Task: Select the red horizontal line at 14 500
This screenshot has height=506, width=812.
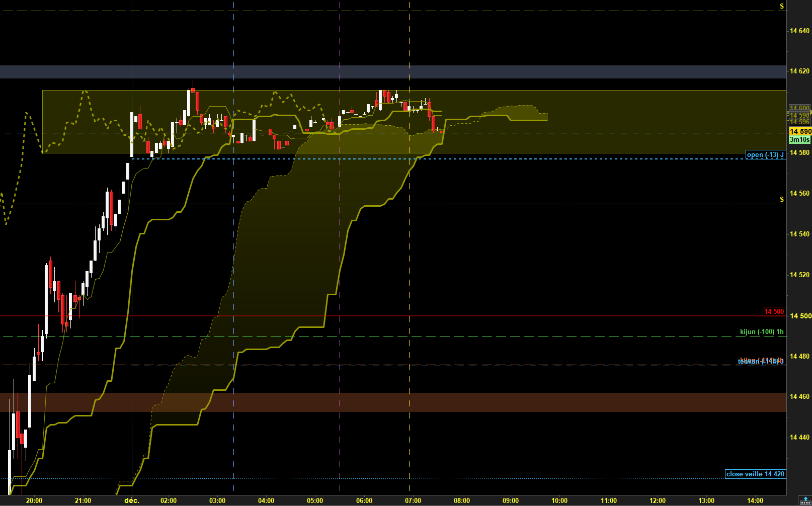Action: (393, 316)
